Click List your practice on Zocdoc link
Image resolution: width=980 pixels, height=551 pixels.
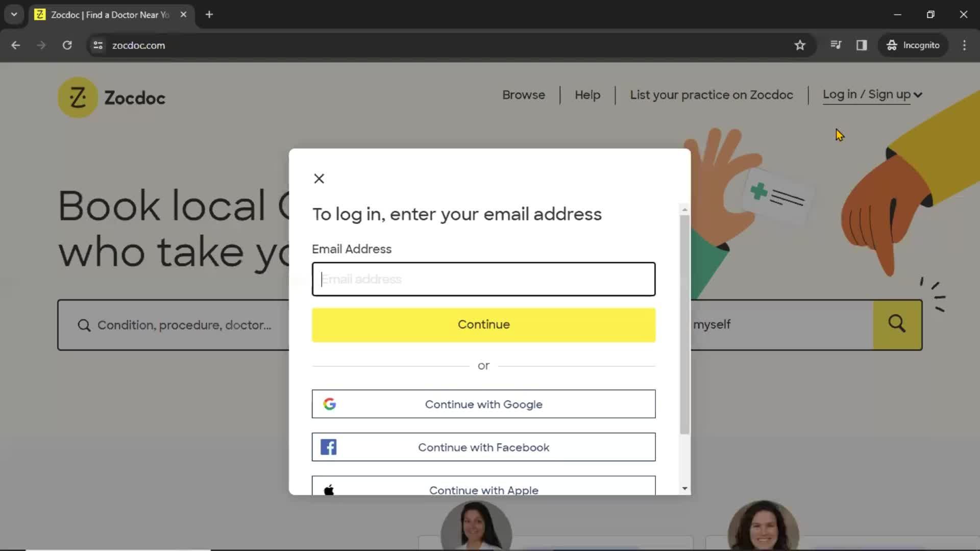pyautogui.click(x=712, y=94)
